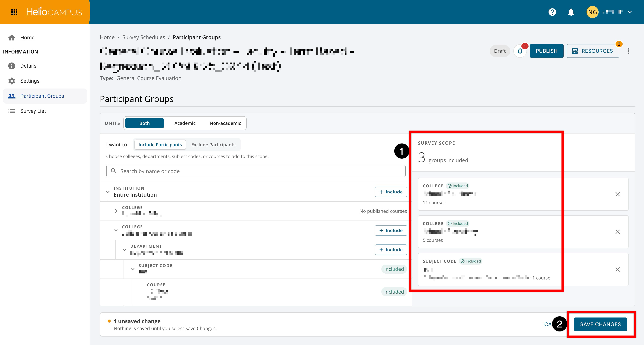Expand the college with no published courses
Image resolution: width=644 pixels, height=345 pixels.
pos(116,211)
